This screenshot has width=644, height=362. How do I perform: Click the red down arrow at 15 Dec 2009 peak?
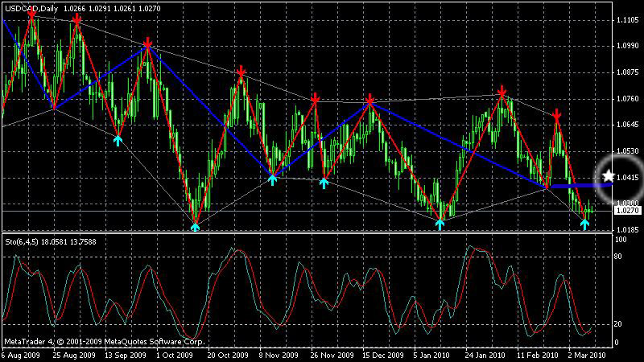[369, 99]
